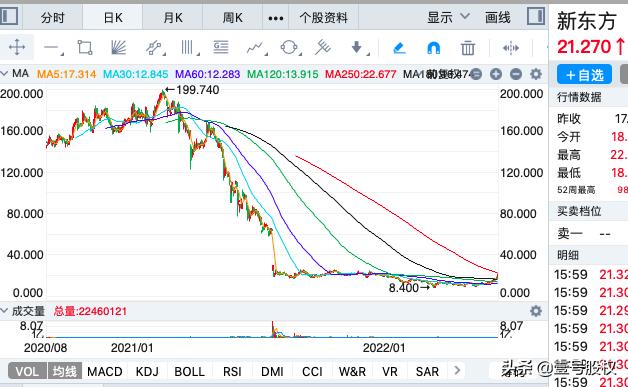Select the wave polyline drawing tool

pyautogui.click(x=256, y=48)
